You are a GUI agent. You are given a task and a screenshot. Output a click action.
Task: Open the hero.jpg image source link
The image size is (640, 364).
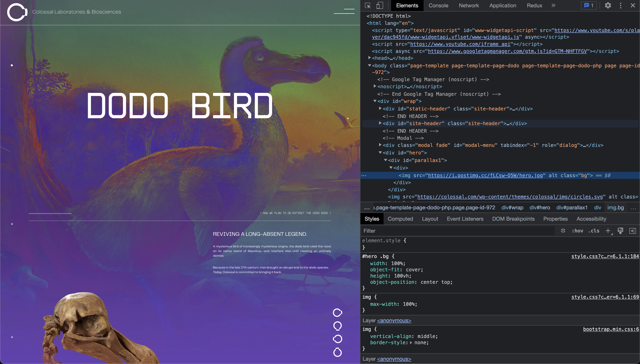click(485, 175)
